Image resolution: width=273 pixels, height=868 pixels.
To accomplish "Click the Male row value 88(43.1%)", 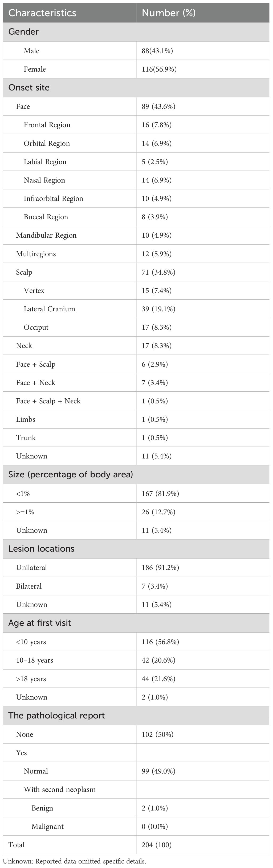I will pos(157,51).
